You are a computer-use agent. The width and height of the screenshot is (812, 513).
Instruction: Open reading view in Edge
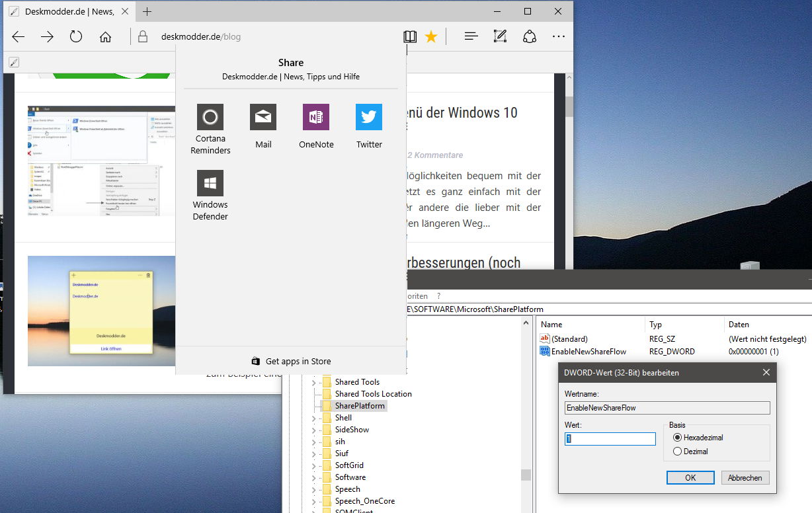[410, 37]
